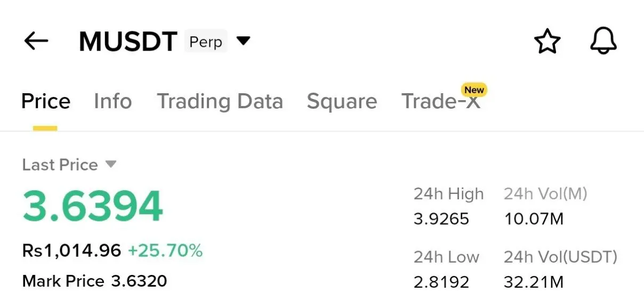Click the Perp contract label

point(205,42)
